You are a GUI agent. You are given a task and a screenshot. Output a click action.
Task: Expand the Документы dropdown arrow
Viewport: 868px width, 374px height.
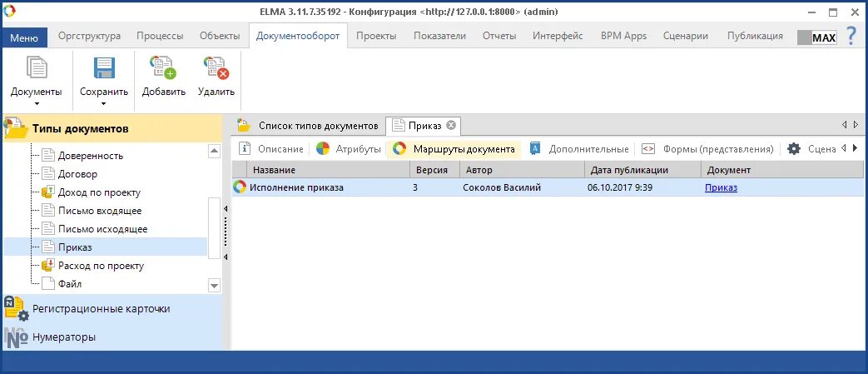pyautogui.click(x=37, y=103)
